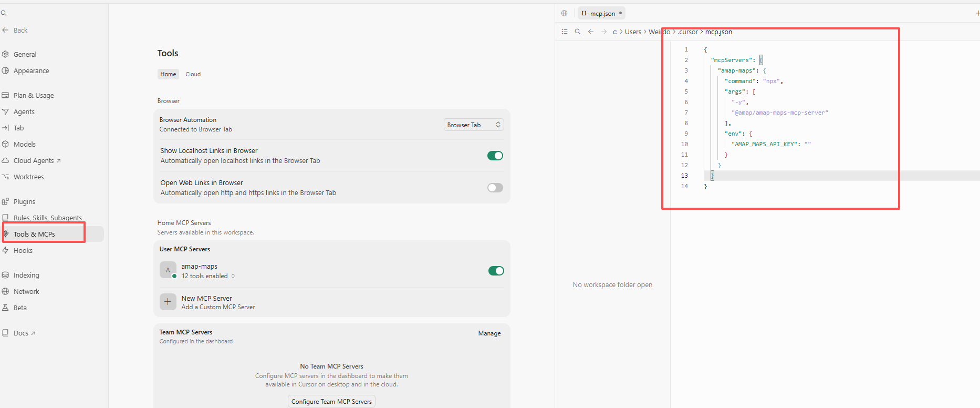Image resolution: width=980 pixels, height=408 pixels.
Task: Open Models settings
Action: click(24, 144)
